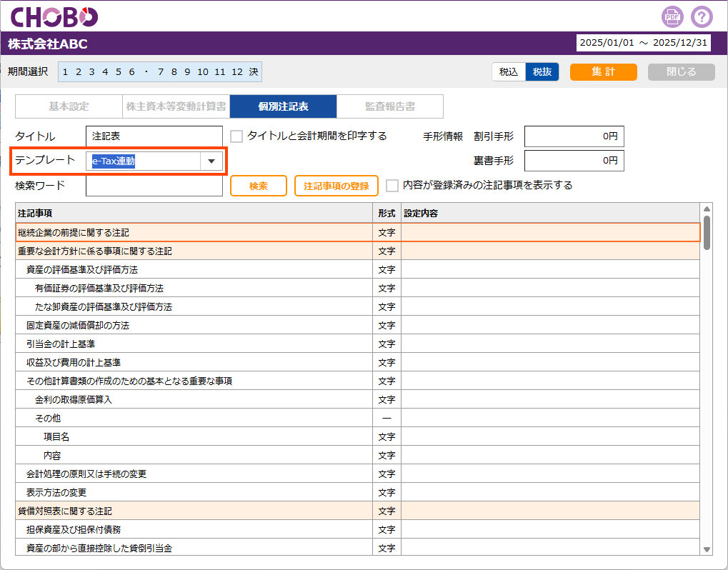
Task: Select the 個別注記表 tab
Action: click(283, 106)
